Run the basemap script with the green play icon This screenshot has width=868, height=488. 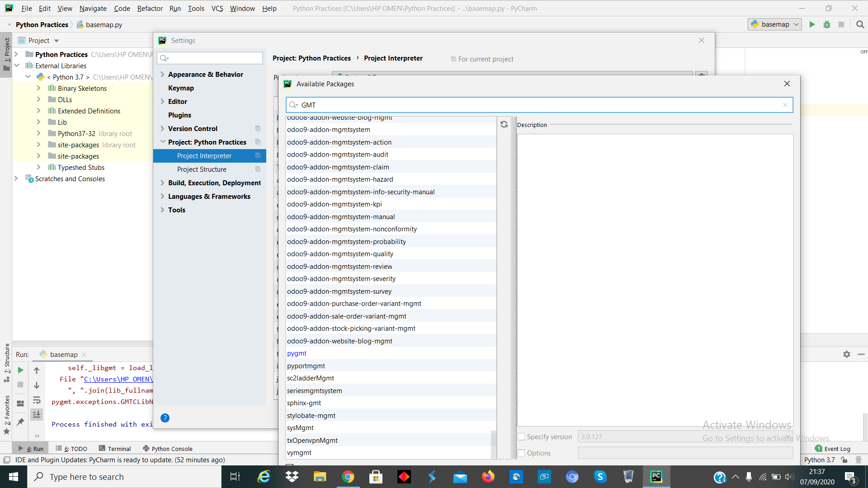coord(811,24)
